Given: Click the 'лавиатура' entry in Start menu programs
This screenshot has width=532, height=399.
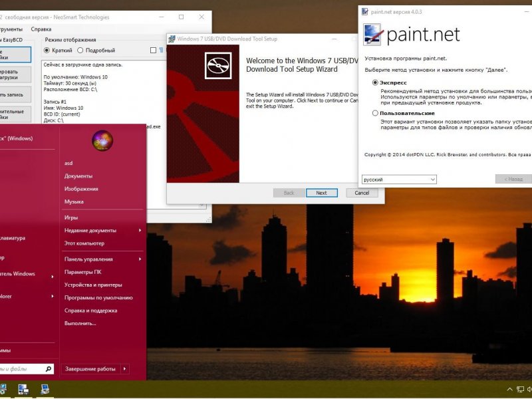Looking at the screenshot, I should (x=13, y=238).
